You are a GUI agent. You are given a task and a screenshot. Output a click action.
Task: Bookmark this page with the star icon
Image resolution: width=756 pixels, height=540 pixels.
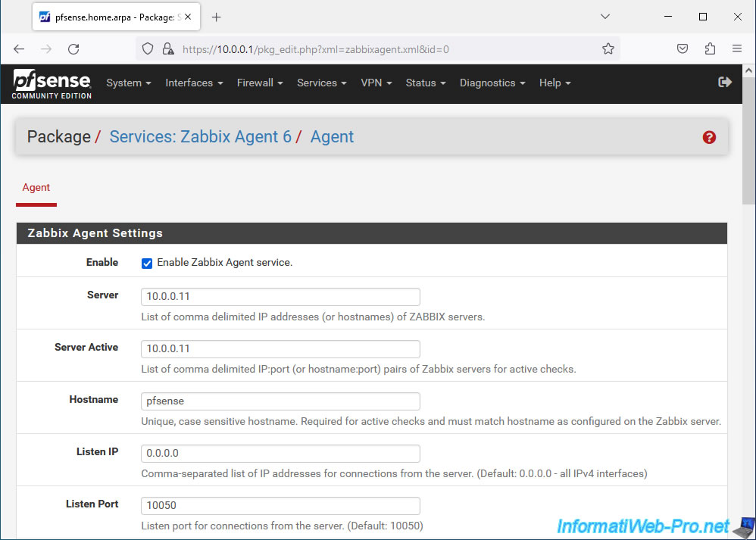coord(608,48)
